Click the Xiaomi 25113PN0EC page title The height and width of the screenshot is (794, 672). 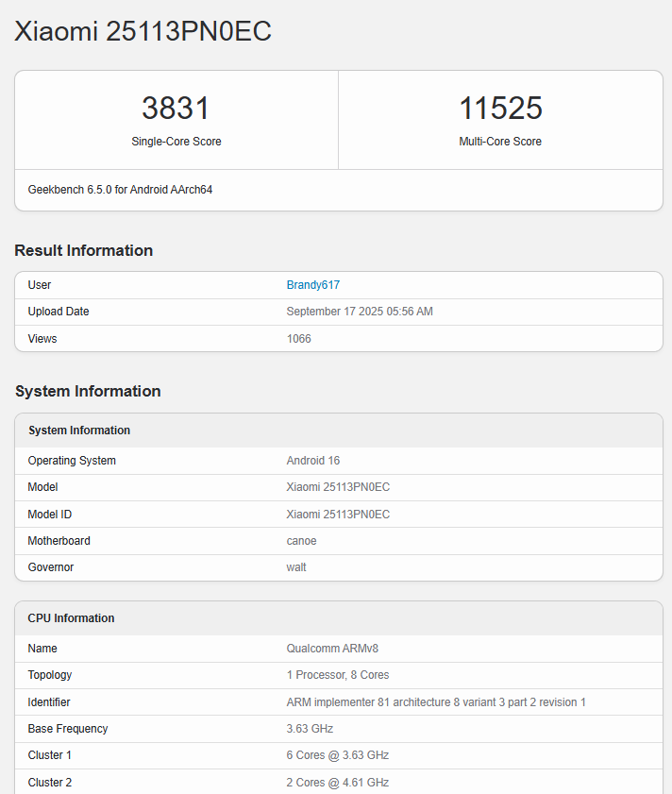tap(143, 31)
